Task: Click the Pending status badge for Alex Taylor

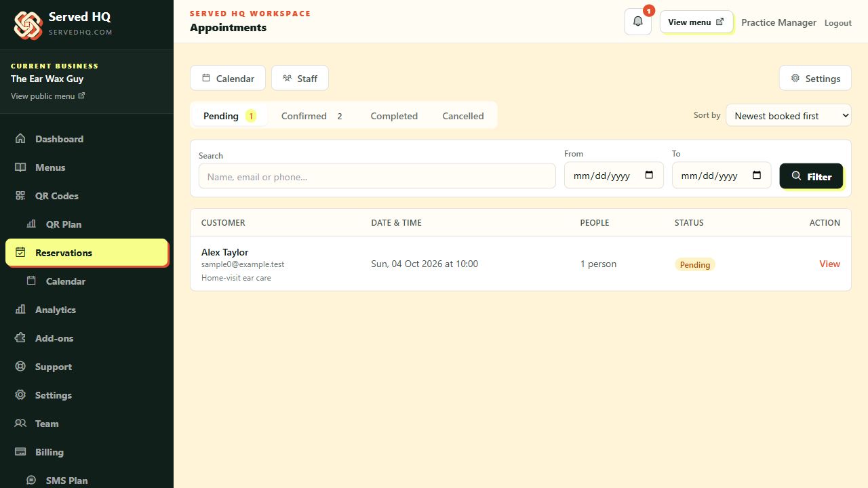Action: point(695,264)
